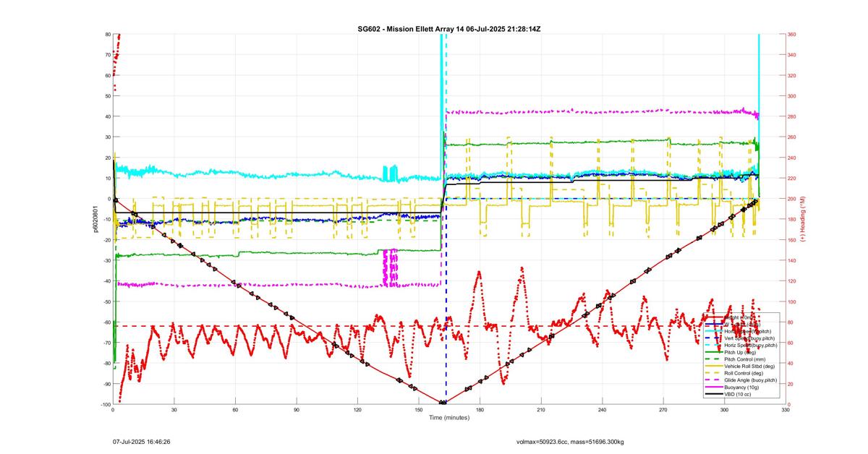The image size is (868, 454).
Task: Click 'Horiz Speed (buoy,pitch)' dashed legend entry
Action: tap(751, 346)
